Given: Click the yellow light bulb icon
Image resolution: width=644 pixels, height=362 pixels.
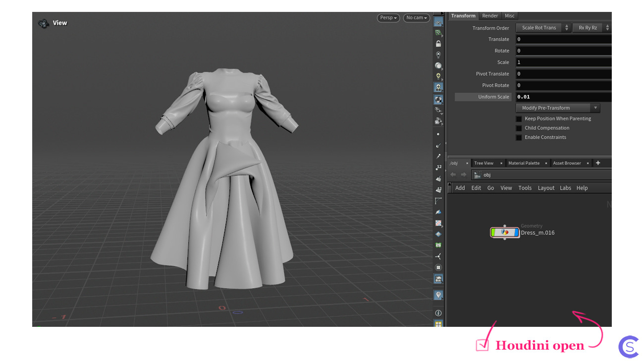Looking at the screenshot, I should (438, 76).
